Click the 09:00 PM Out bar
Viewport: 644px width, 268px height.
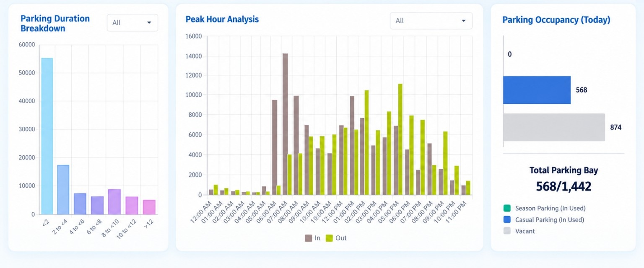click(x=446, y=163)
